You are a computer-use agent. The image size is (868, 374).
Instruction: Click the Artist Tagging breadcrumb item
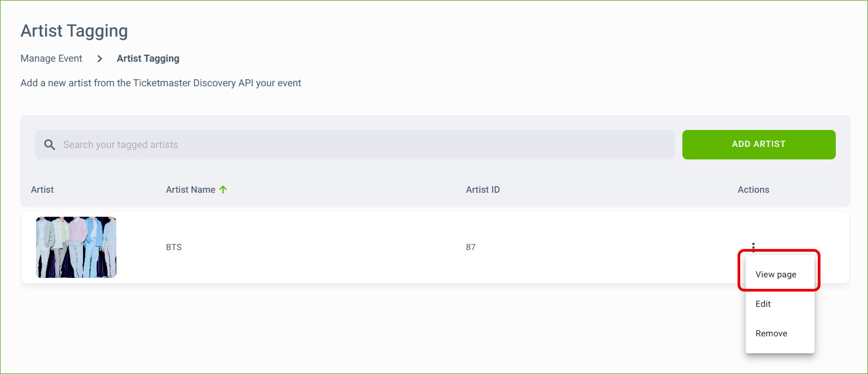[148, 58]
